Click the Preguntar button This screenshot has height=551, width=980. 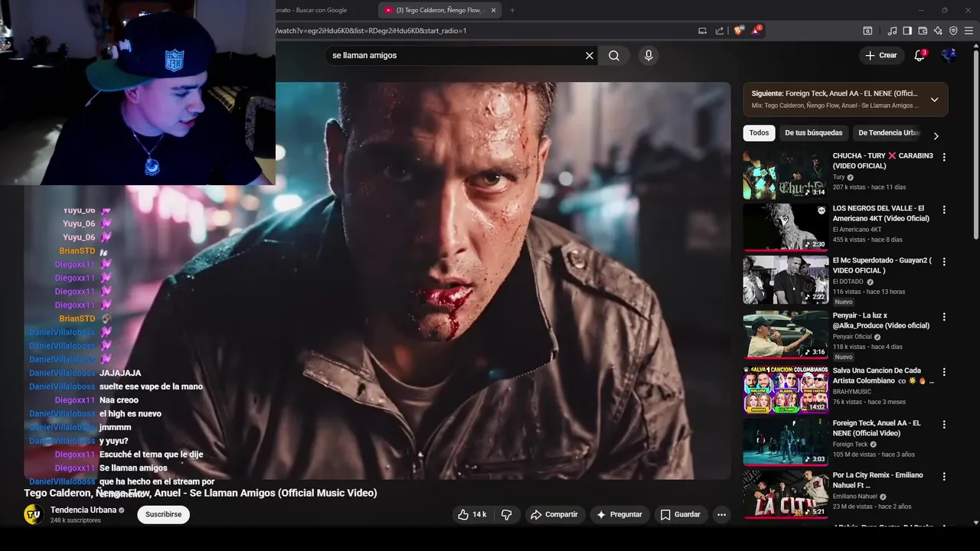619,515
